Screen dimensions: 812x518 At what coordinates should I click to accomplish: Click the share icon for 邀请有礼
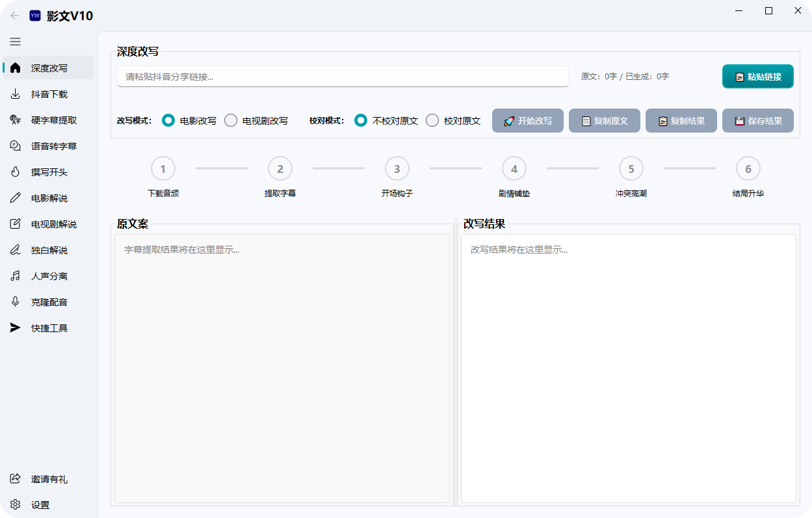(x=16, y=479)
